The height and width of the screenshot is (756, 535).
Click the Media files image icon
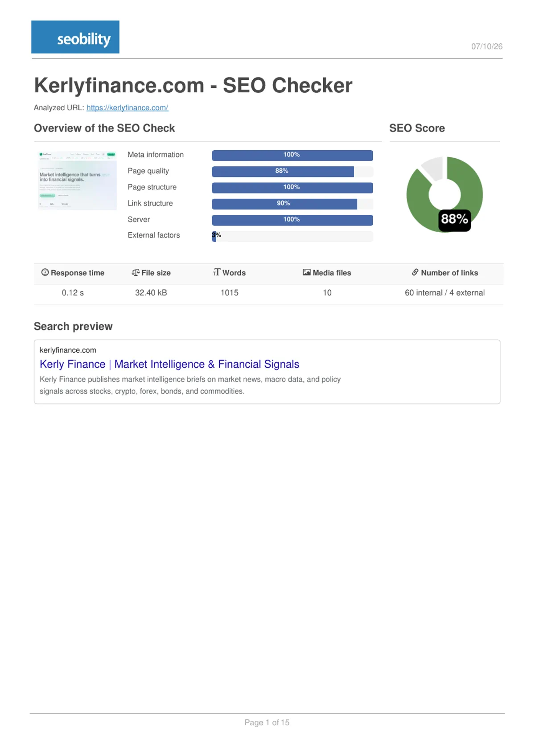307,272
